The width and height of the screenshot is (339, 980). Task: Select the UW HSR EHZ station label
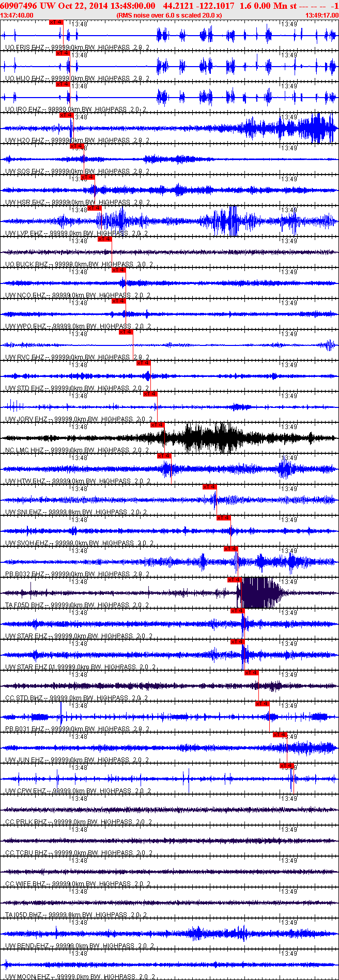tap(78, 202)
